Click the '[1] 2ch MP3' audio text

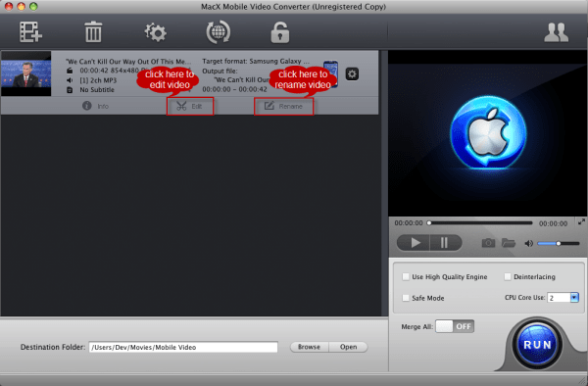(x=98, y=80)
